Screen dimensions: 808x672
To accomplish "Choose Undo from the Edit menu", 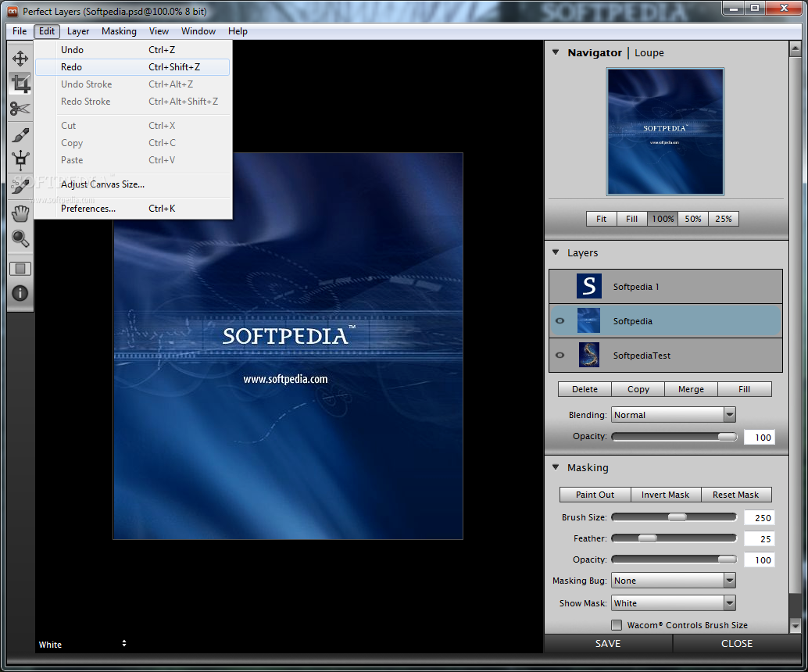I will (x=132, y=50).
